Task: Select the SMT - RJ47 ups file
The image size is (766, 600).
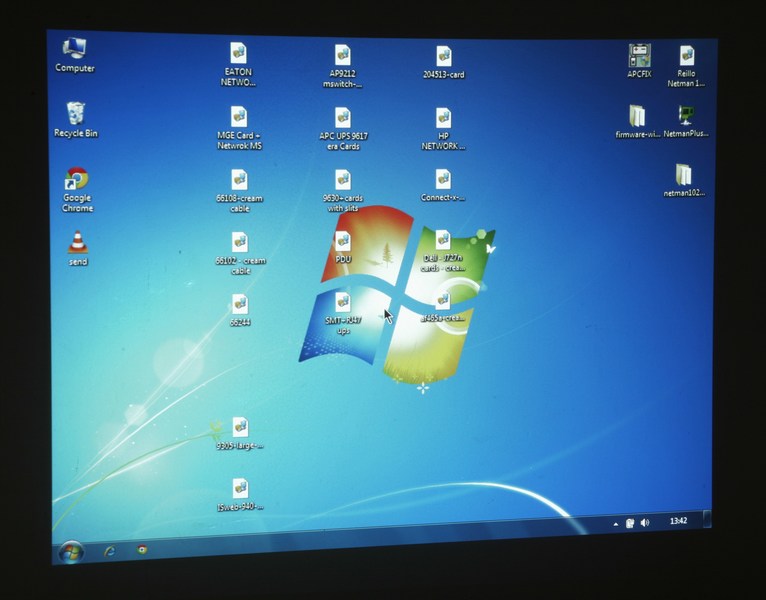Action: (343, 314)
